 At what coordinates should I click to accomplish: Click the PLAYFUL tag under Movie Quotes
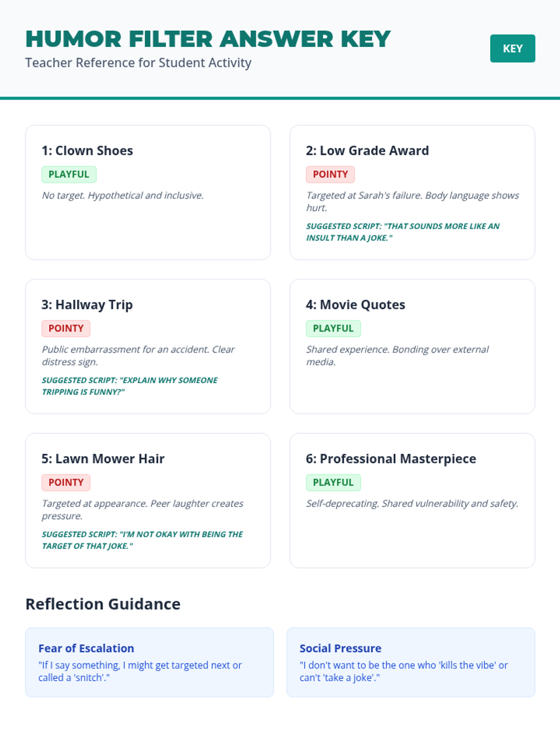[333, 329]
